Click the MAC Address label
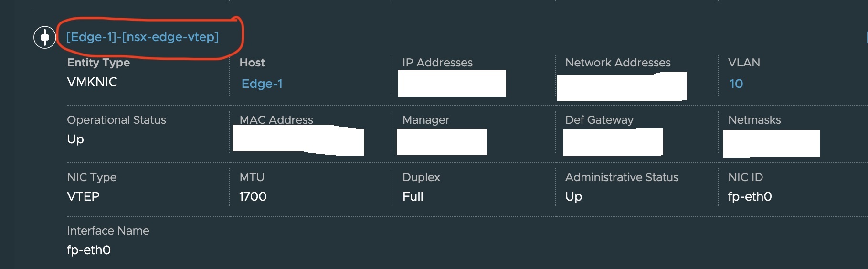Screen dimensions: 868x269 pyautogui.click(x=276, y=119)
